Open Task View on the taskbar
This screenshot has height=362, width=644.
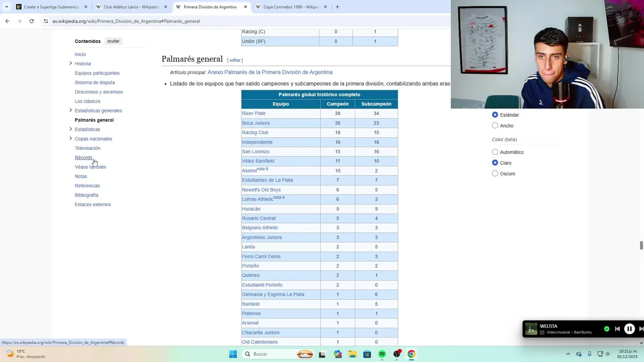point(322,354)
